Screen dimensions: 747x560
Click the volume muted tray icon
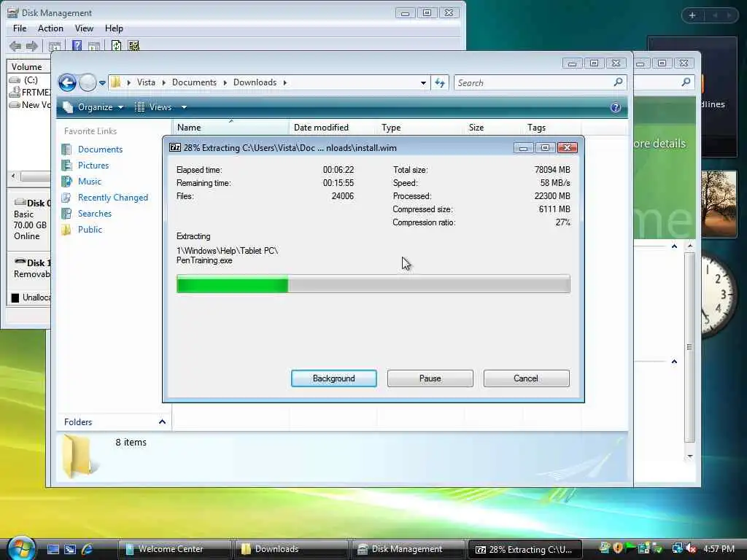point(692,548)
